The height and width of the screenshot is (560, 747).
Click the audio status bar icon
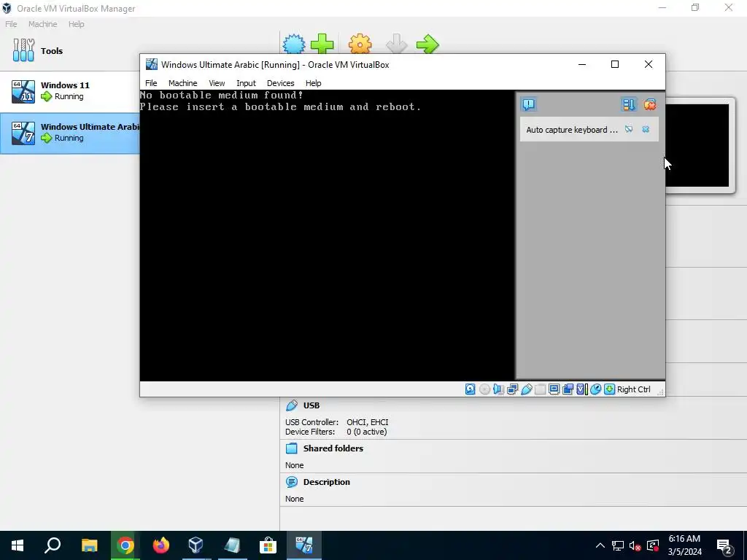498,389
